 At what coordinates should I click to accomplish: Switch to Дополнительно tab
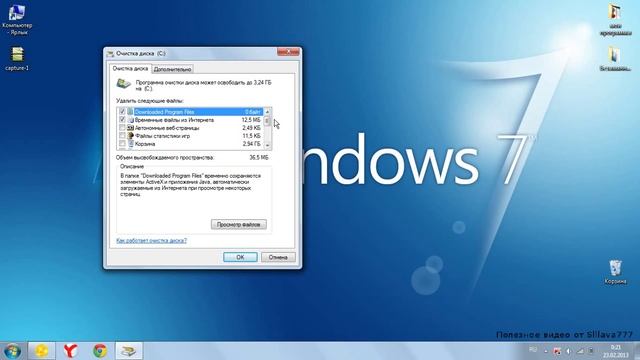tap(172, 69)
